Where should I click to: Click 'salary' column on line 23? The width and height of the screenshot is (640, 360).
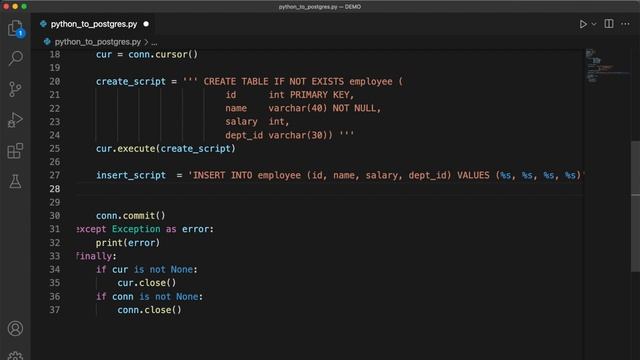[241, 122]
